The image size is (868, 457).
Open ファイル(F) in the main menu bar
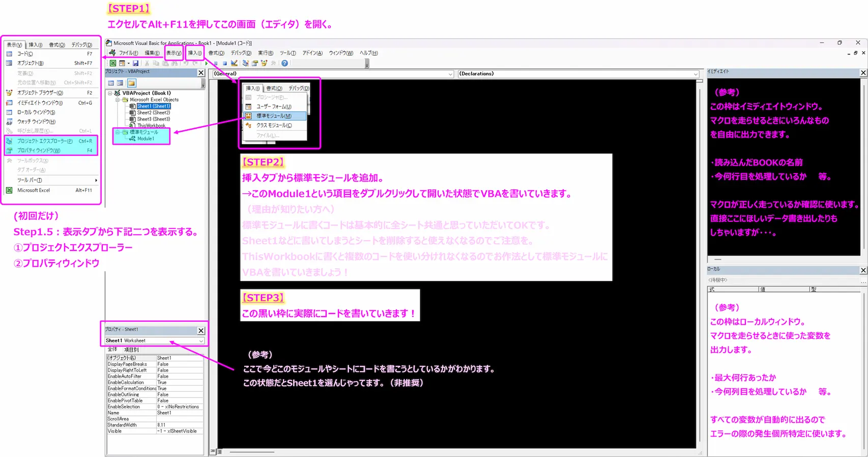click(128, 53)
